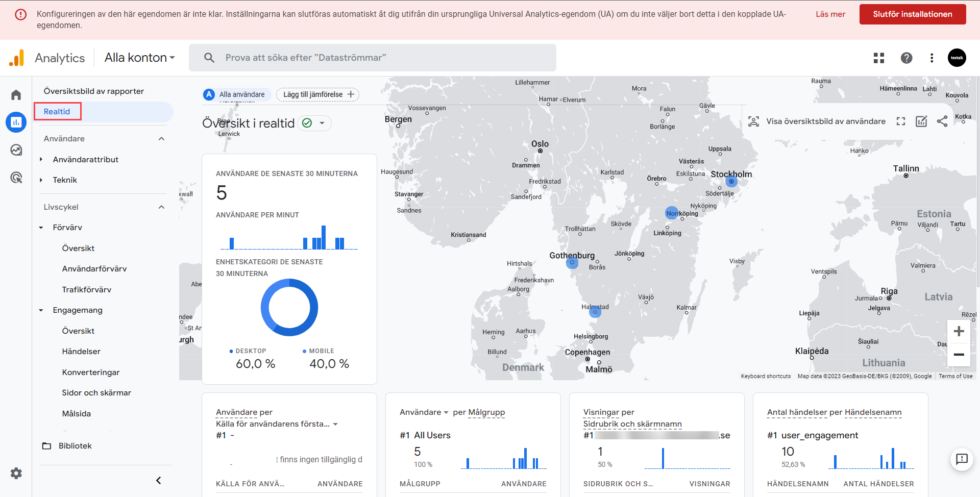Collapse the Livscykel section
This screenshot has height=497, width=980.
pos(161,207)
